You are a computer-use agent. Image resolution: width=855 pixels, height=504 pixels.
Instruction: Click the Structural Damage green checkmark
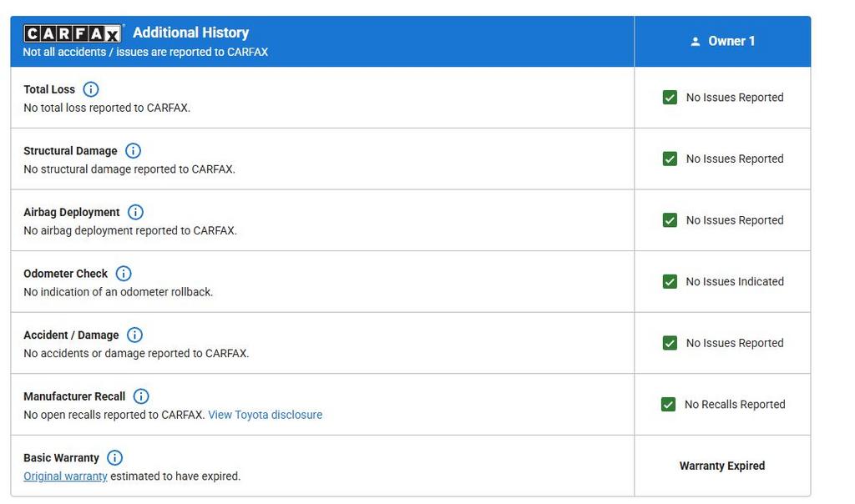670,159
